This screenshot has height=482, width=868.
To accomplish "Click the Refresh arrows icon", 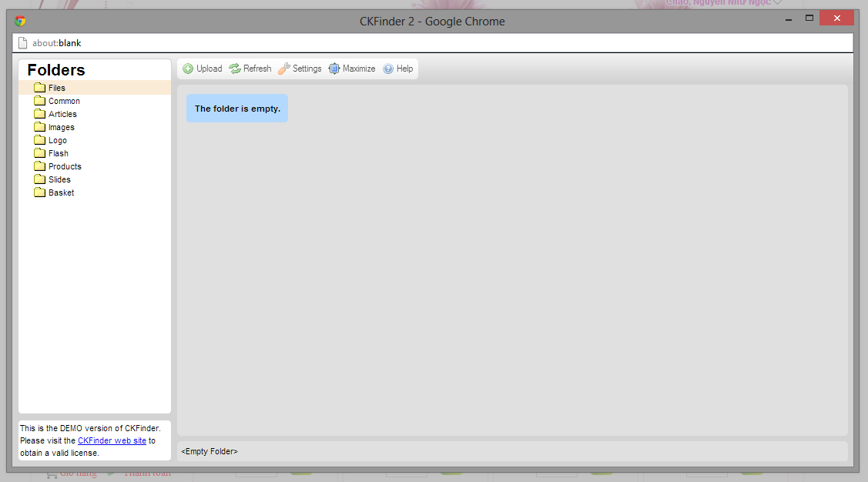I will pyautogui.click(x=235, y=69).
